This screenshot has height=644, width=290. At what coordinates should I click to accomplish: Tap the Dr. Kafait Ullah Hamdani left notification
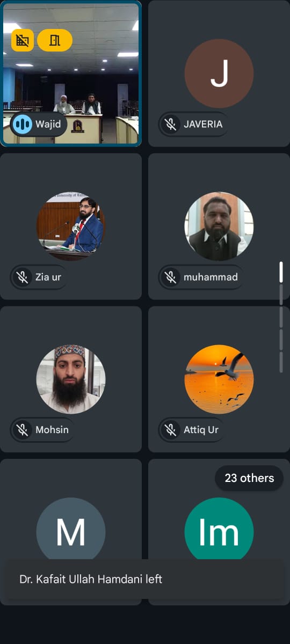pos(144,579)
